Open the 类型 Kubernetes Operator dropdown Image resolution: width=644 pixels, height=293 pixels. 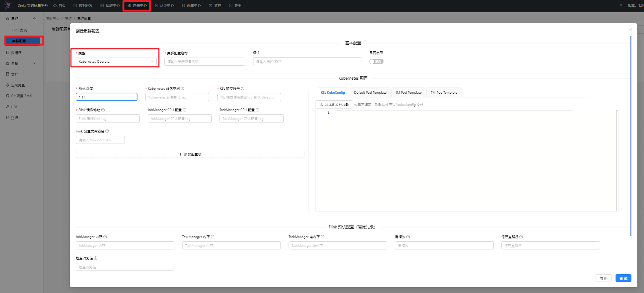[116, 62]
